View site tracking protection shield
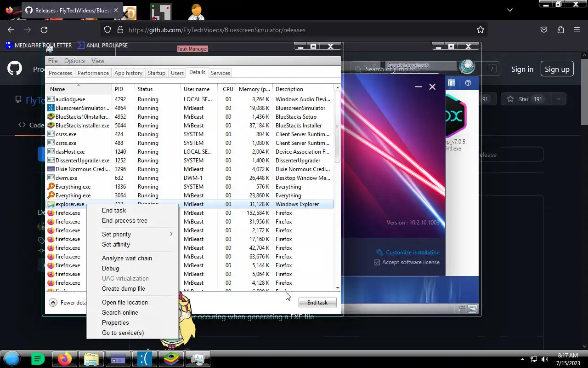Image resolution: width=588 pixels, height=368 pixels. coord(107,30)
